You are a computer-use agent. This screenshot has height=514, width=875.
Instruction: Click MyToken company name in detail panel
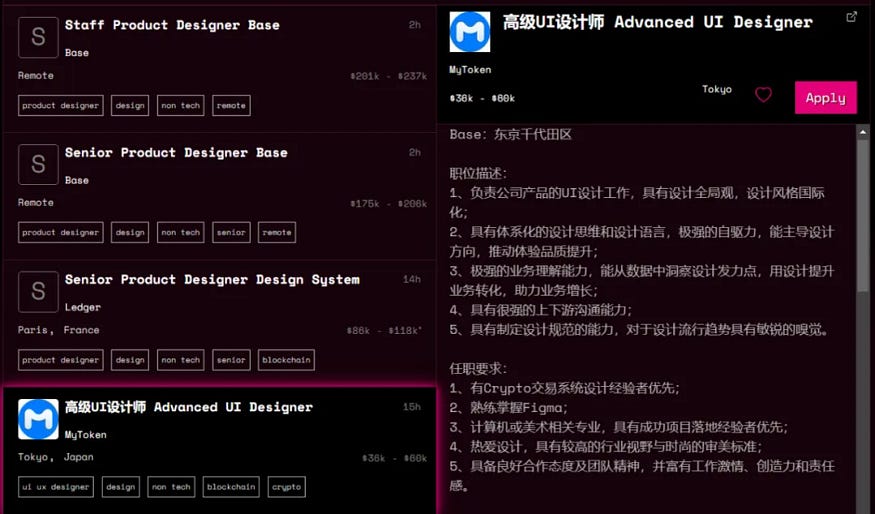click(x=470, y=70)
